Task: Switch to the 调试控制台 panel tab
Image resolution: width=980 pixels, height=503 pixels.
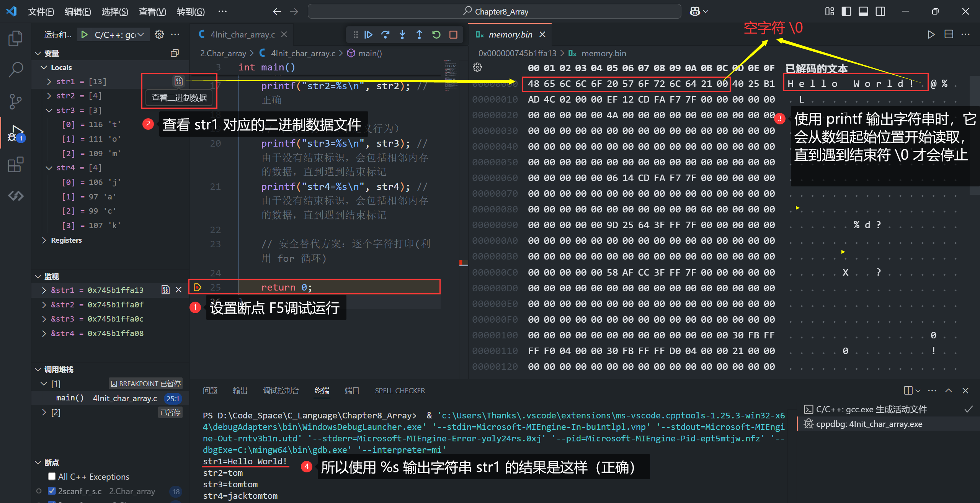Action: (281, 390)
